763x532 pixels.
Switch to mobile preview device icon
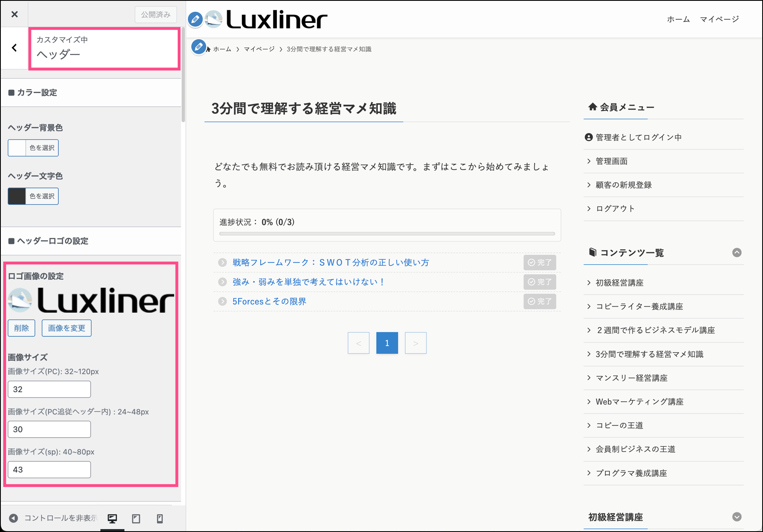tap(160, 519)
